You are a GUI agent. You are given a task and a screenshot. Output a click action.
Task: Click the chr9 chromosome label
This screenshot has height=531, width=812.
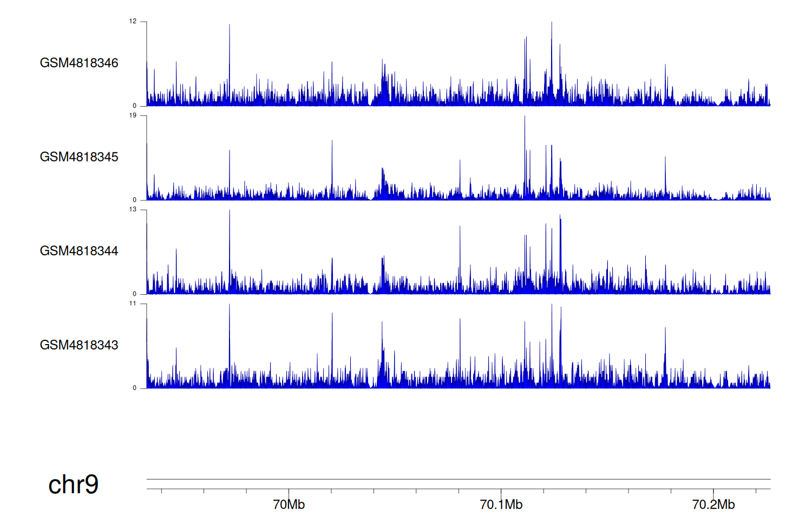point(73,484)
